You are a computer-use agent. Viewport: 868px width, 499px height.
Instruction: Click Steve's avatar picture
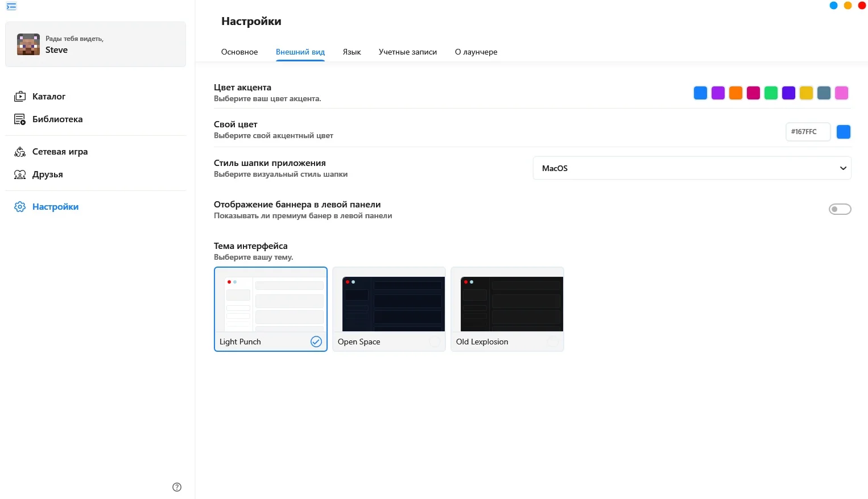28,44
